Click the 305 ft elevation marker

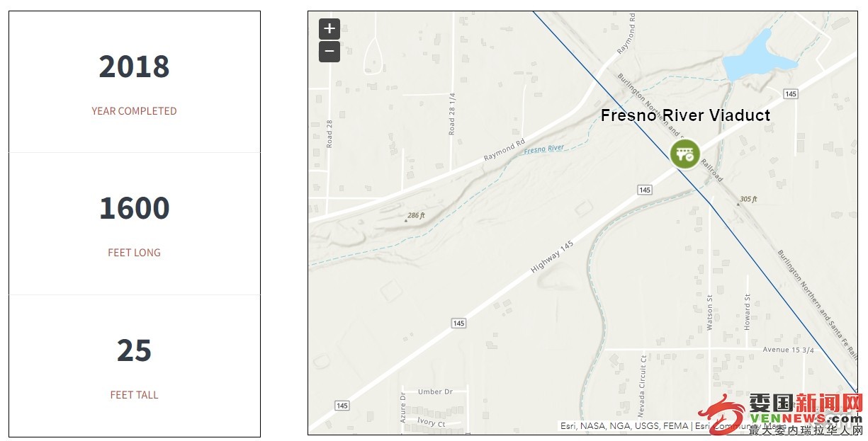point(747,200)
